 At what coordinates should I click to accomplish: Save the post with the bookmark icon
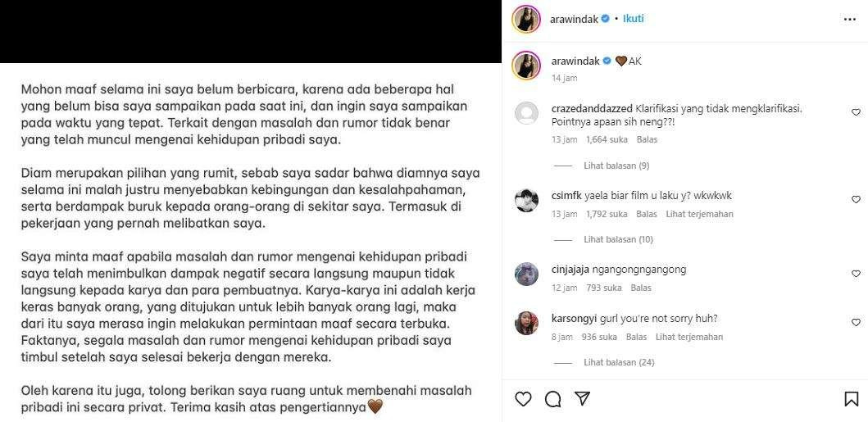pos(852,399)
